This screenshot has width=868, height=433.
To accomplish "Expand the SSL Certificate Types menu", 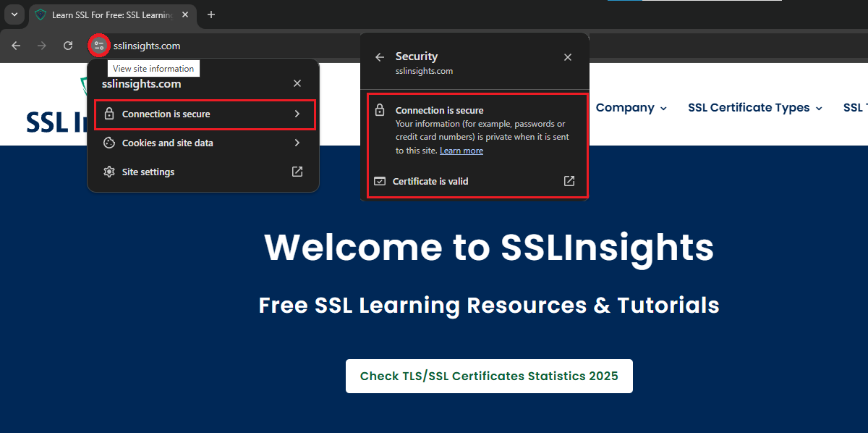I will point(755,108).
